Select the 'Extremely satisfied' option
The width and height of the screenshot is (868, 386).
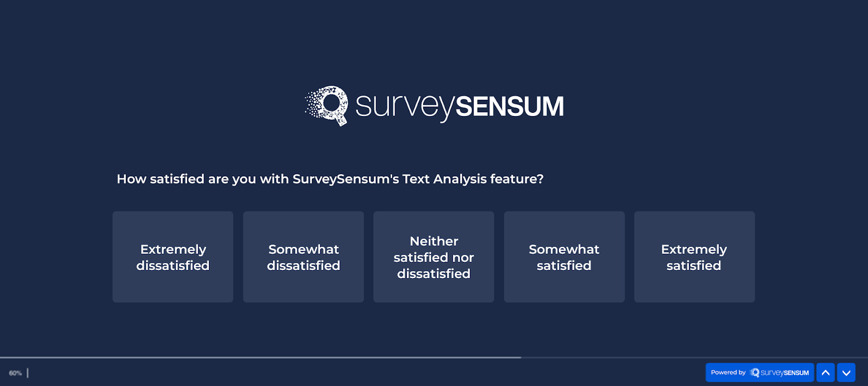[x=694, y=256]
